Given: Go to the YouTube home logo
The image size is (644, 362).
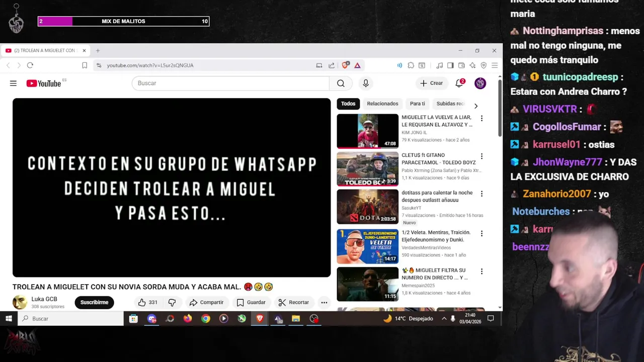Looking at the screenshot, I should 43,83.
